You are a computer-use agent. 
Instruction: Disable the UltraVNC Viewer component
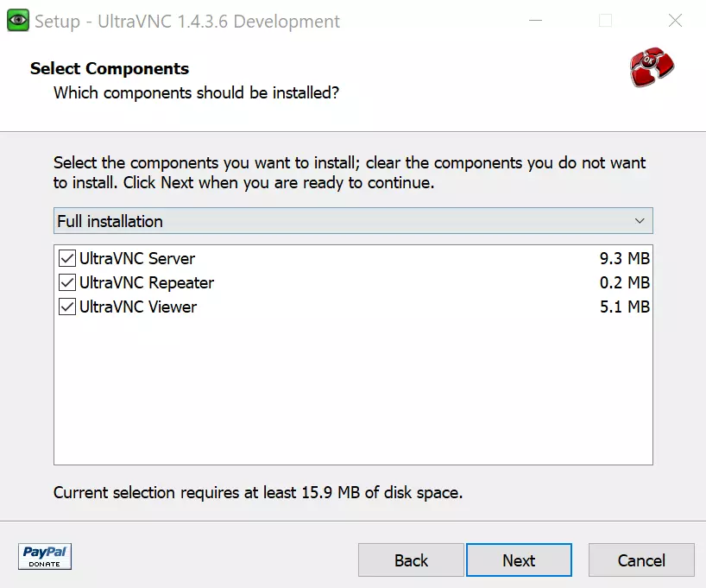[66, 307]
